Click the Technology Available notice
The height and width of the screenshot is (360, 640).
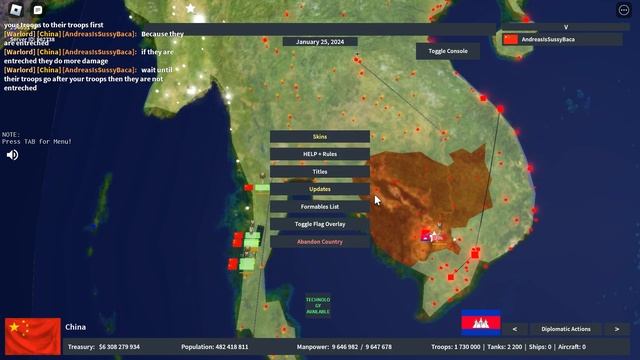318,306
